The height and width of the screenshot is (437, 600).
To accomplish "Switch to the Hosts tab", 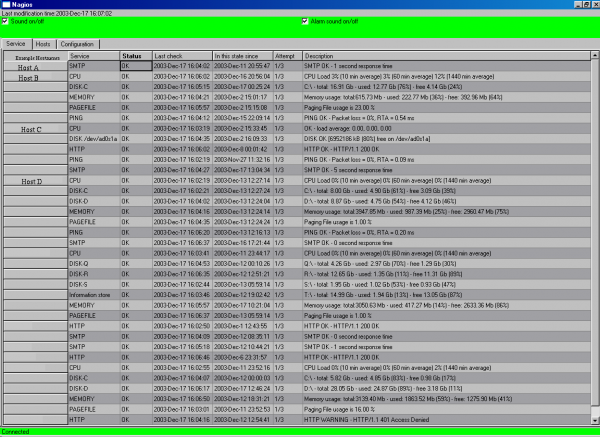I will (43, 45).
